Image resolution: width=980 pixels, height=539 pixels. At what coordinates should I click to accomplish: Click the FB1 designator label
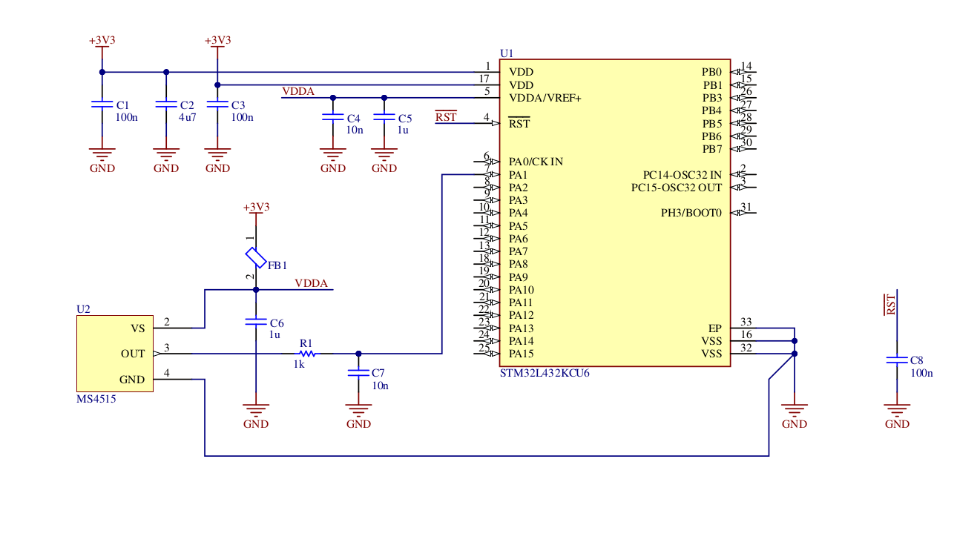pyautogui.click(x=277, y=265)
